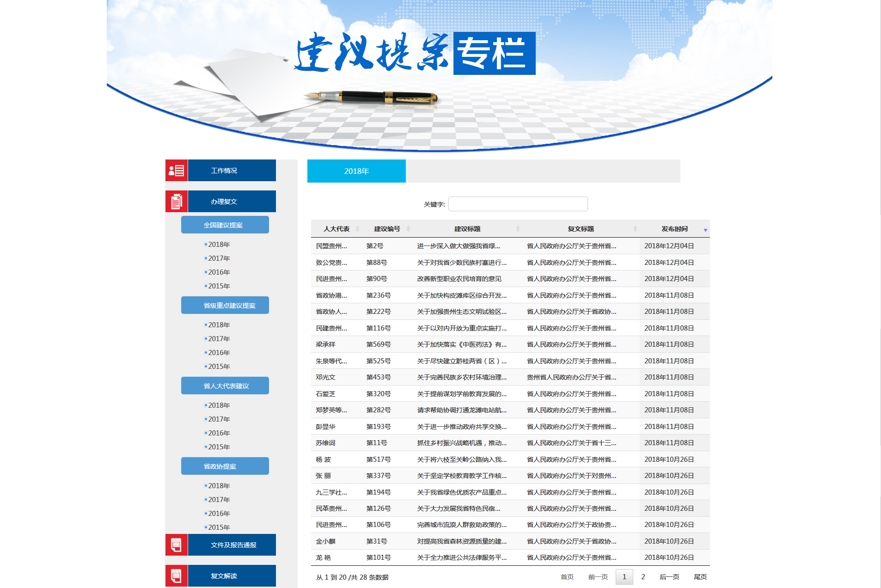Open 2017年 under 全国建议提案
881x588 pixels.
click(x=219, y=258)
